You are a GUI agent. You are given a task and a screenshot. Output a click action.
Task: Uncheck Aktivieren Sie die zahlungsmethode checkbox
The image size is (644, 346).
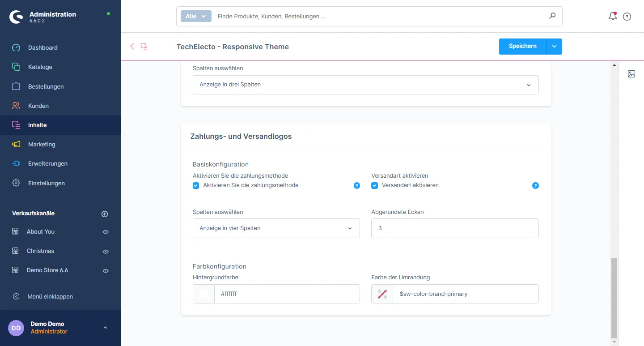(x=196, y=185)
